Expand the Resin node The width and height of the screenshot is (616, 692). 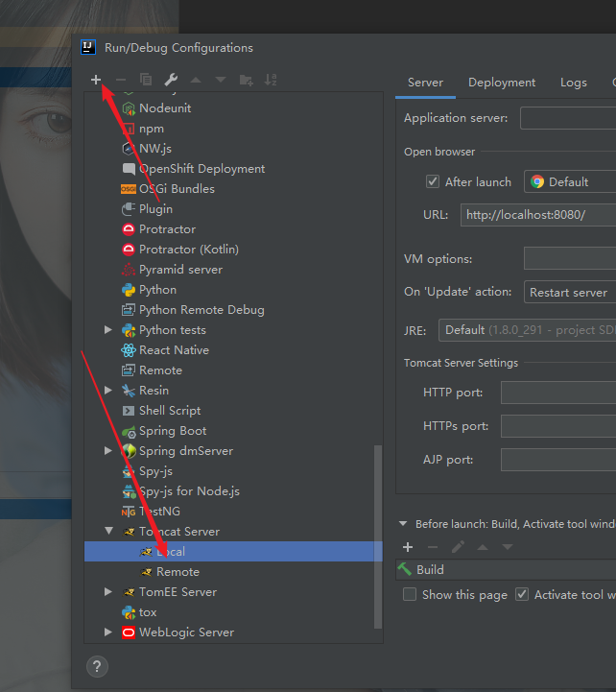pos(108,390)
